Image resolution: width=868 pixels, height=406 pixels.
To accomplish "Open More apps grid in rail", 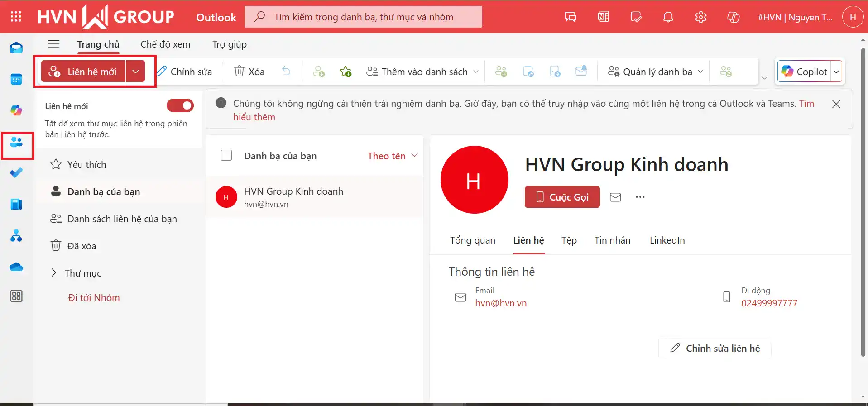I will pyautogui.click(x=16, y=296).
